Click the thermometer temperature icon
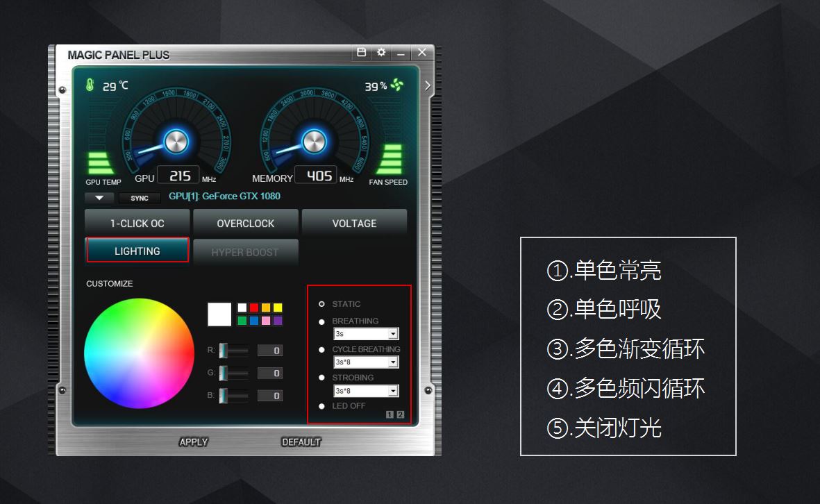The height and width of the screenshot is (504, 820). (x=90, y=85)
